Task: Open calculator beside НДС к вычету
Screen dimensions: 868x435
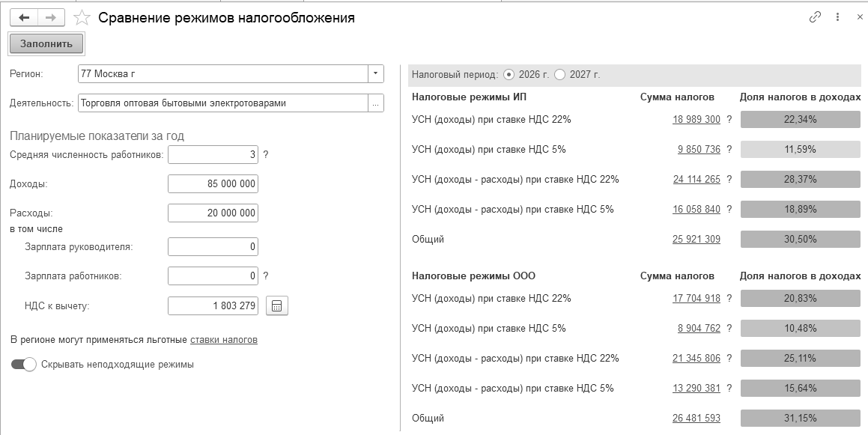Action: click(x=277, y=305)
